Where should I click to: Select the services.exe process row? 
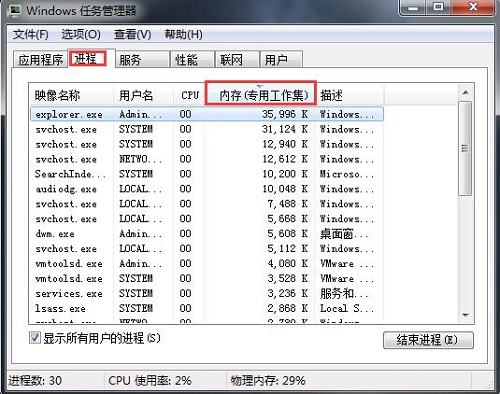point(207,293)
